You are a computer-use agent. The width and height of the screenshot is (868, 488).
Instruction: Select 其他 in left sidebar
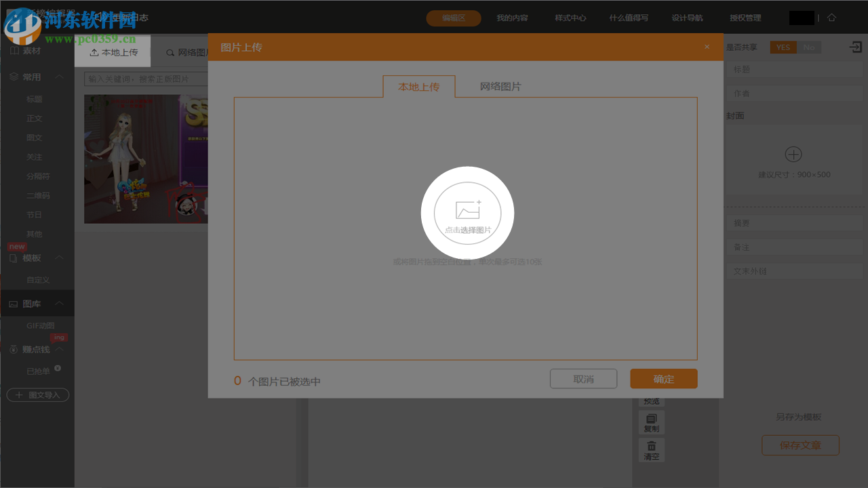[35, 234]
